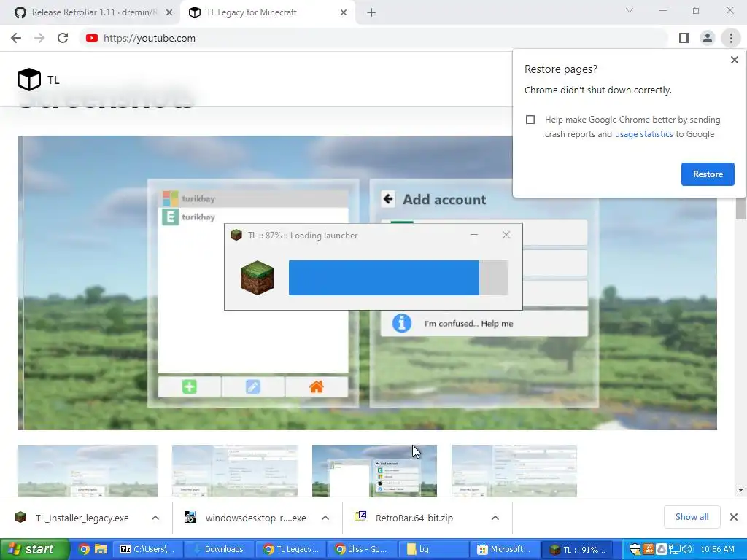Launch Chrome from quick launch icon

click(84, 549)
